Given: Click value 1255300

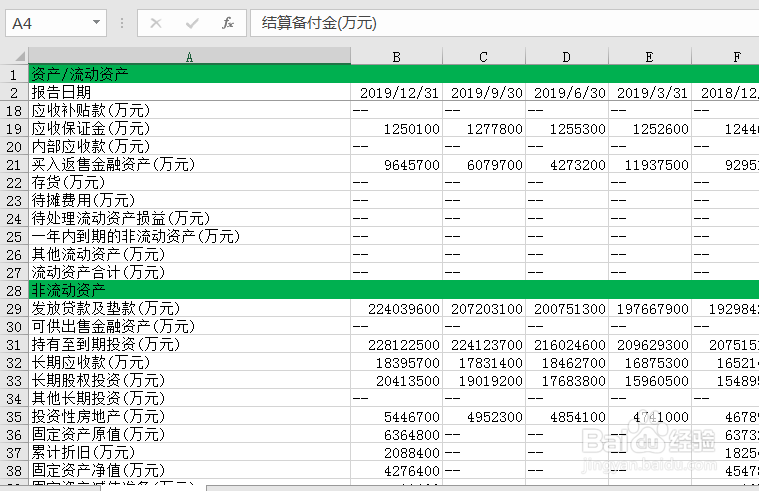Looking at the screenshot, I should tap(567, 128).
